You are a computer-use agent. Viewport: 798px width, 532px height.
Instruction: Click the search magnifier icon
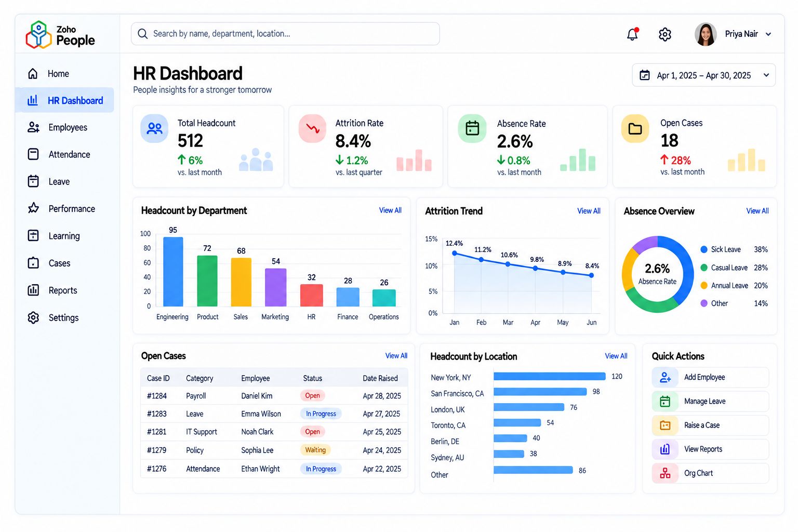tap(143, 34)
